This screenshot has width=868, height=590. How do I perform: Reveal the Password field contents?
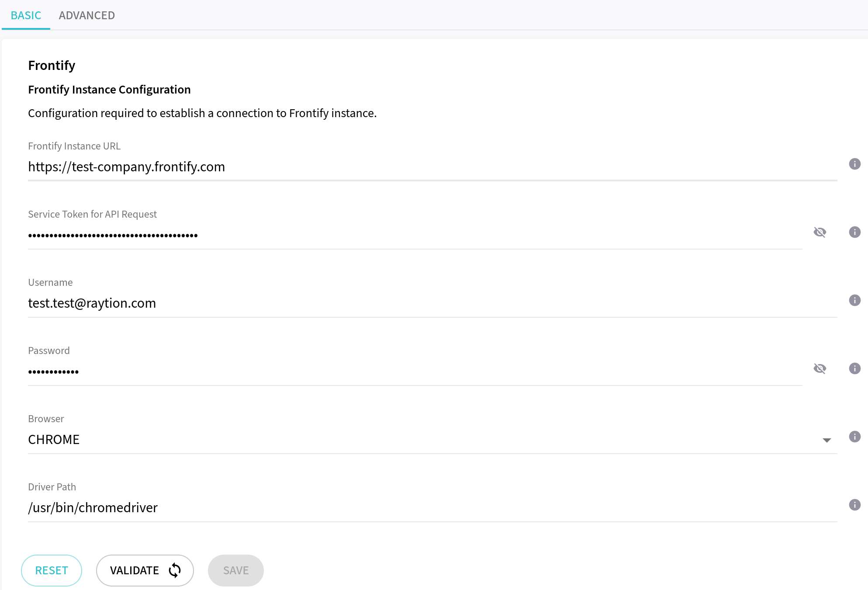pos(820,368)
